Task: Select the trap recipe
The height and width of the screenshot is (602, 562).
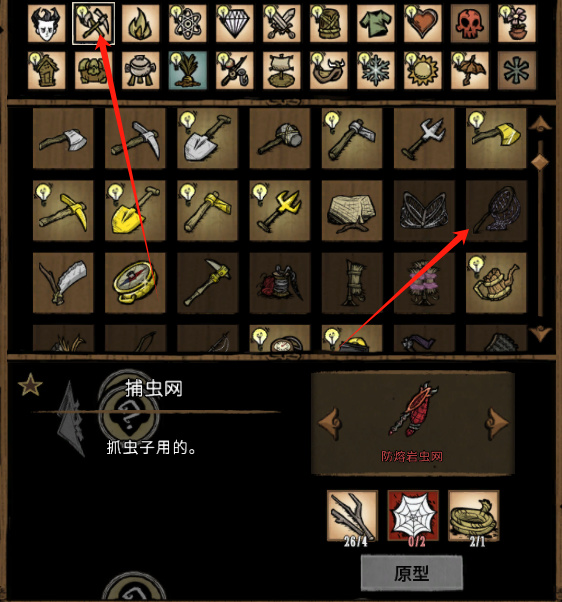Action: [x=352, y=210]
